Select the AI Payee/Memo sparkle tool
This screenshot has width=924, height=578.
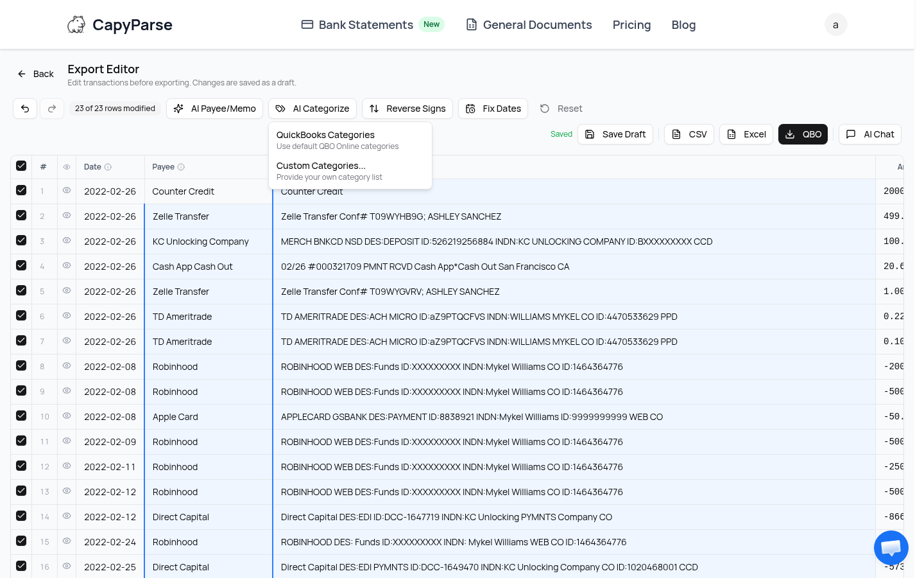214,109
